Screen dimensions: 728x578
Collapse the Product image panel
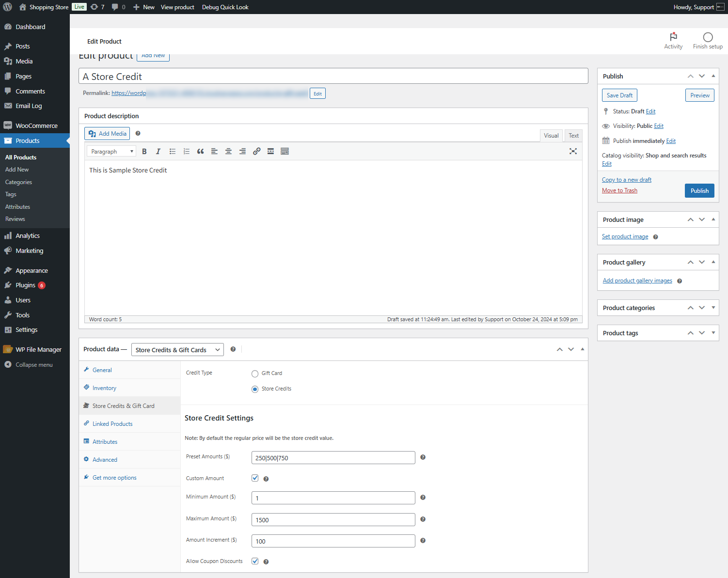point(713,219)
